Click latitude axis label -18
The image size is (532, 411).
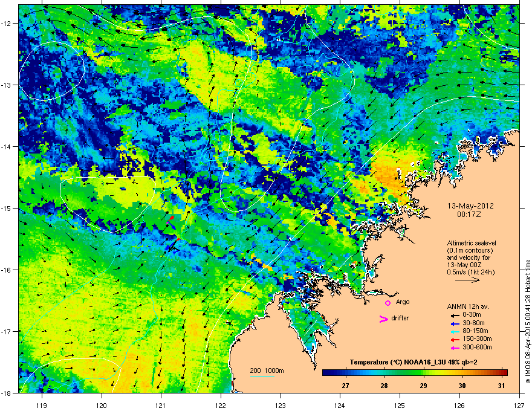point(7,393)
